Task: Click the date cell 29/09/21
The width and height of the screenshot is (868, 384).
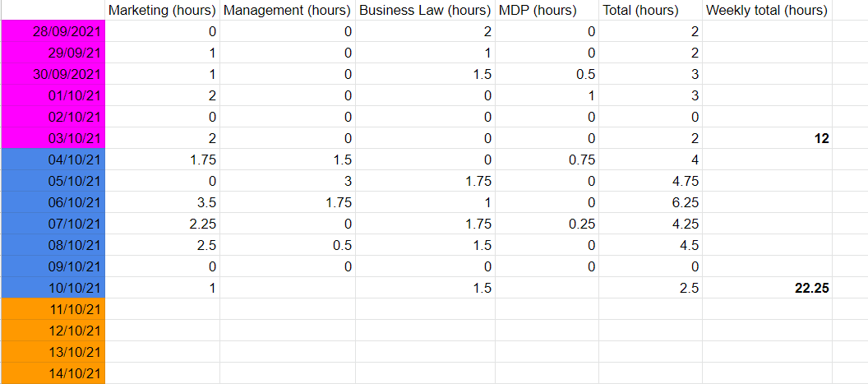Action: point(53,53)
